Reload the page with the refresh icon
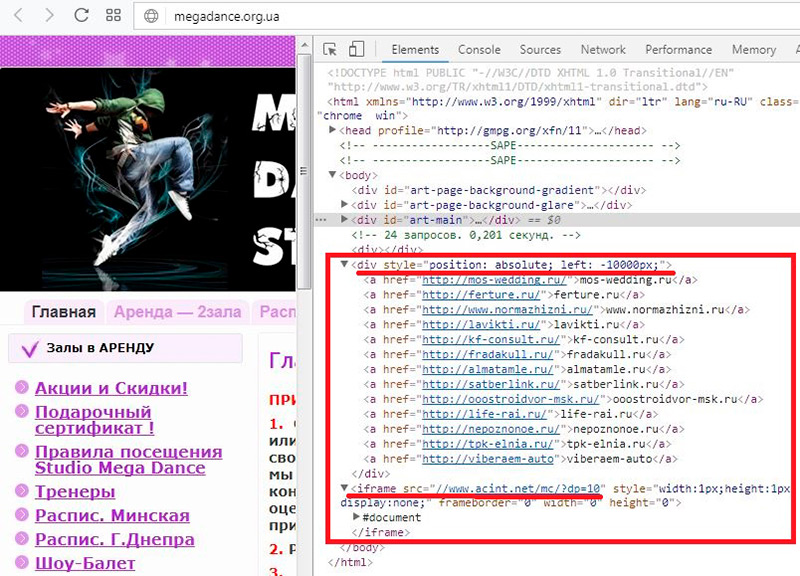The image size is (800, 576). pyautogui.click(x=81, y=16)
